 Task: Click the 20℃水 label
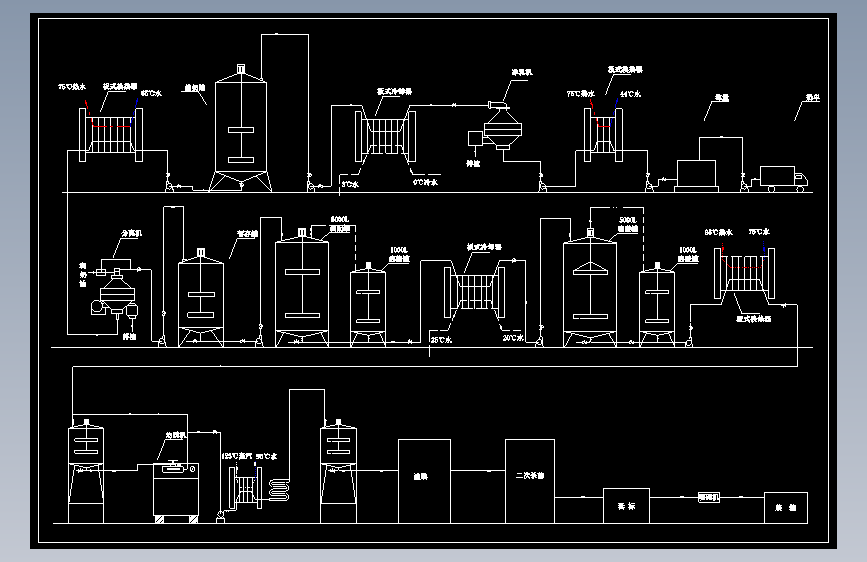513,337
